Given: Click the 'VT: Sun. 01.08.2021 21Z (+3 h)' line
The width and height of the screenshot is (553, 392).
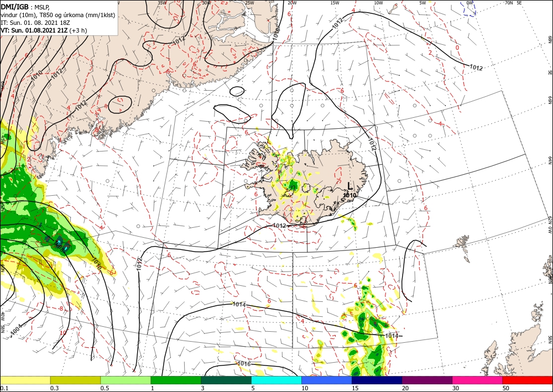Looking at the screenshot, I should (44, 30).
